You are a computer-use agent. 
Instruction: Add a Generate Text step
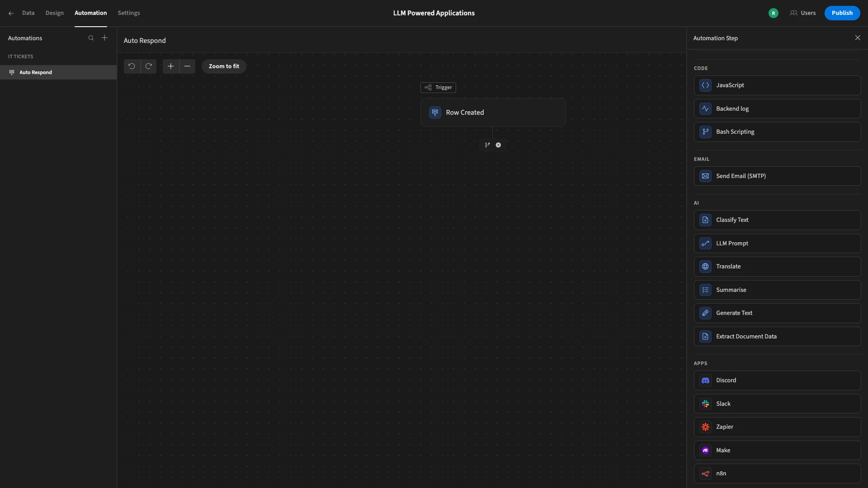[777, 313]
